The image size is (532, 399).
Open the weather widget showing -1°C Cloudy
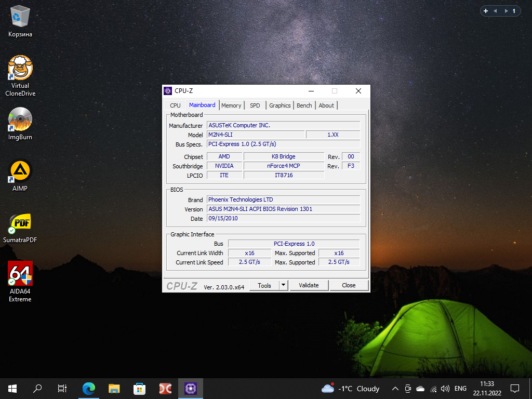350,389
